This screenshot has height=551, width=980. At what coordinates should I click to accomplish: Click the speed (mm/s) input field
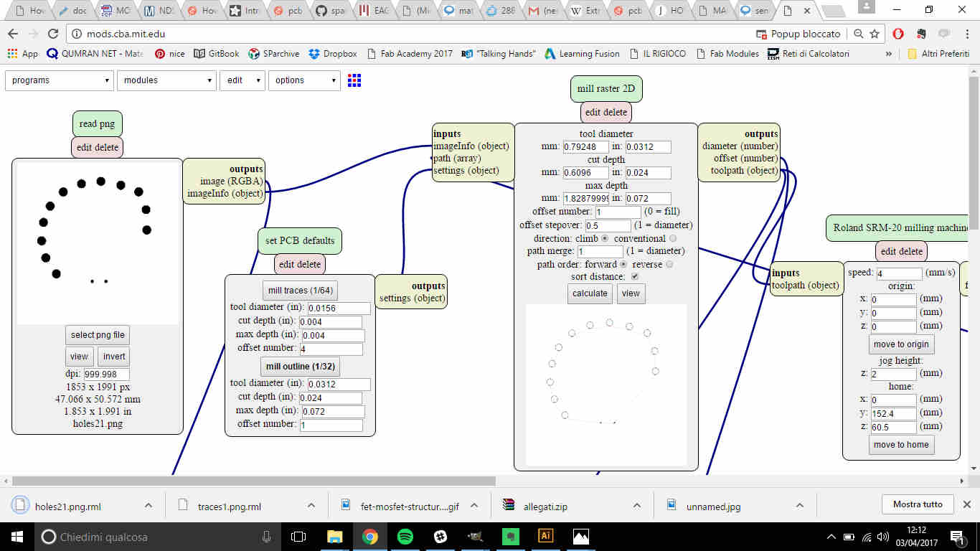click(x=899, y=273)
